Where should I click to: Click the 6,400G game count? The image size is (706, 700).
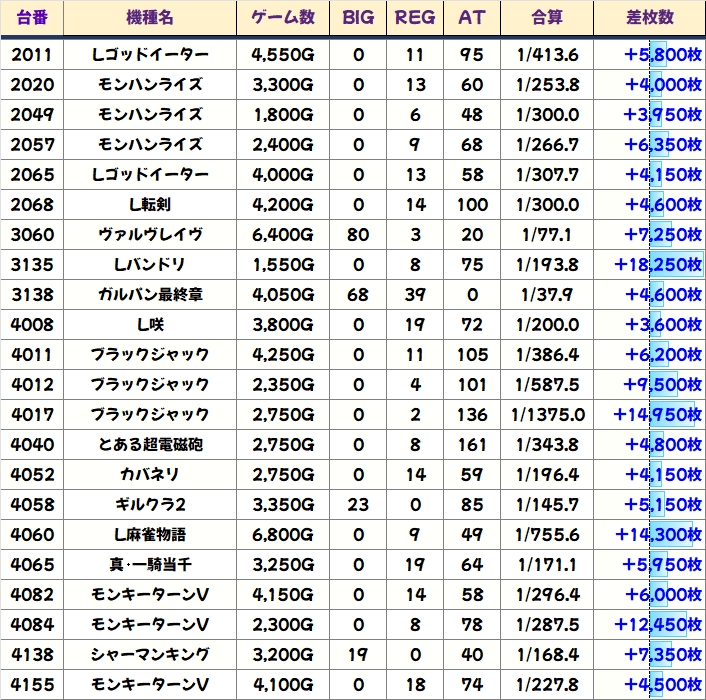(283, 235)
